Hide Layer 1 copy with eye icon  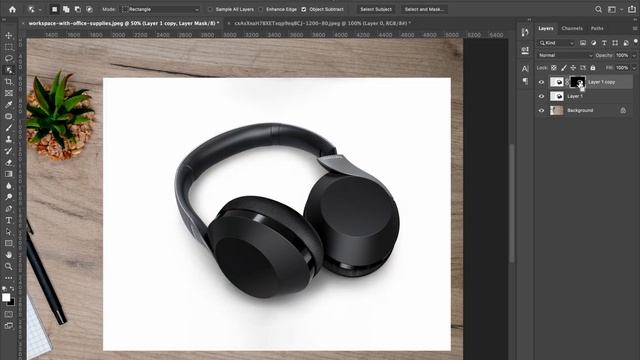(541, 82)
